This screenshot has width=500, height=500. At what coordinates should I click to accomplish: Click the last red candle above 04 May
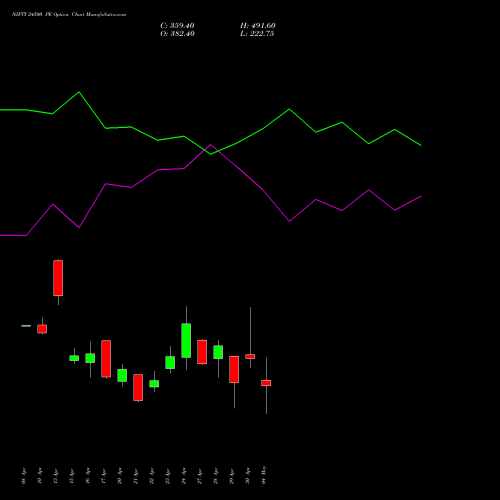tap(266, 383)
